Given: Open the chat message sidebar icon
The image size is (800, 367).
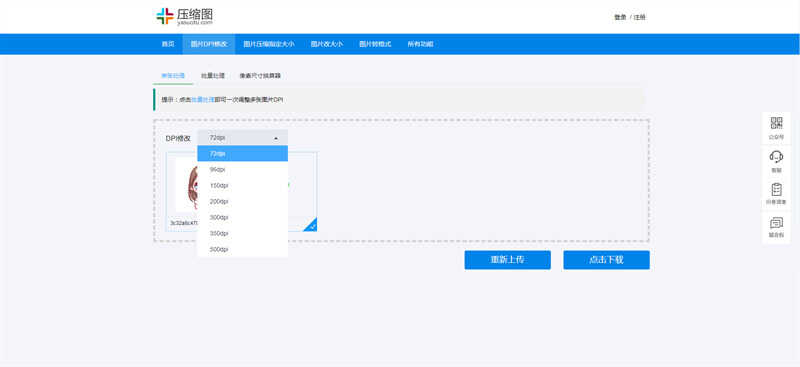Looking at the screenshot, I should 776,228.
